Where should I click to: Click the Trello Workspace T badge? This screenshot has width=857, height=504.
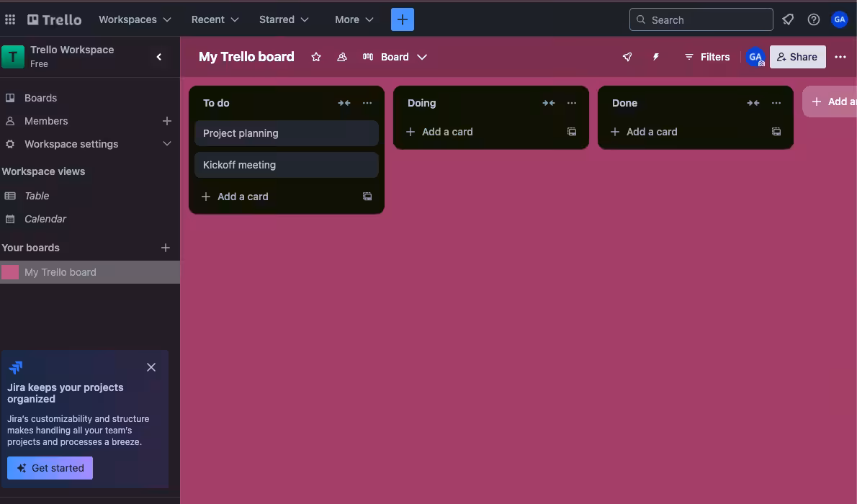tap(13, 57)
